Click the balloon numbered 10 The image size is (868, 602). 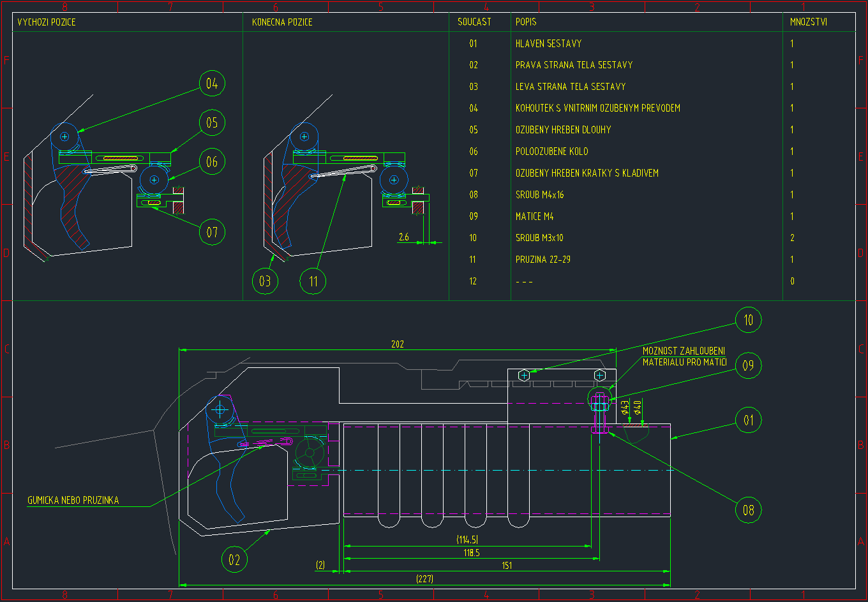click(x=748, y=320)
